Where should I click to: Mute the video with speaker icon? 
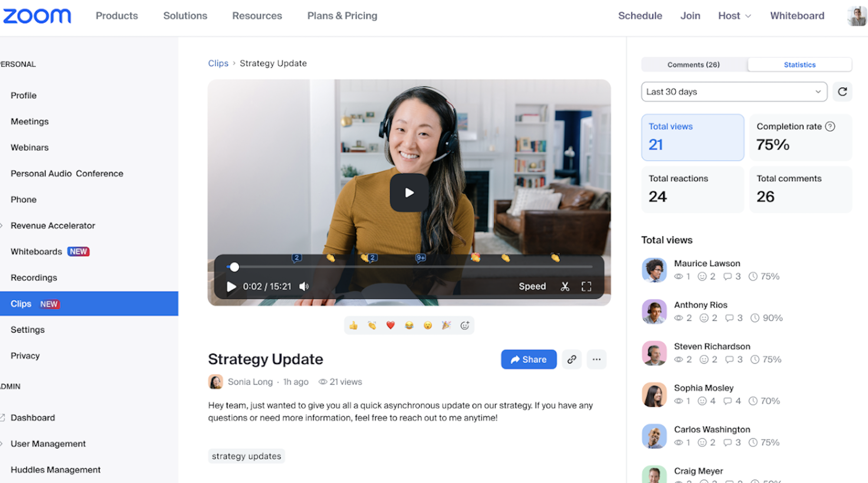[x=304, y=287]
